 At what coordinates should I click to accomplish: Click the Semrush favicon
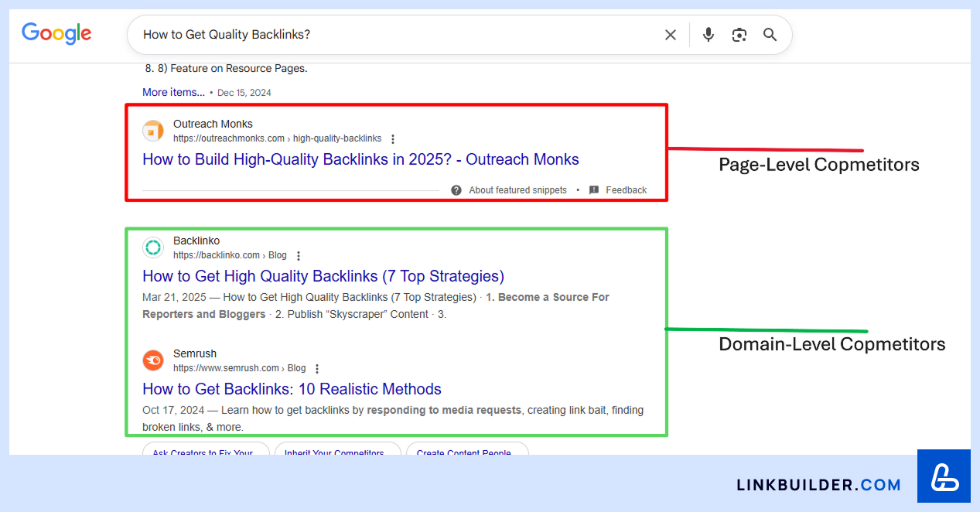[153, 360]
